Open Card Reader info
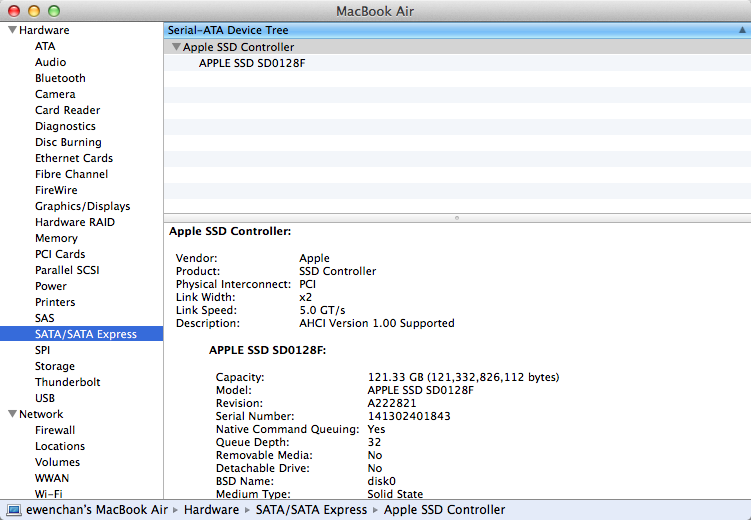Viewport: 751px width, 520px height. pyautogui.click(x=68, y=110)
